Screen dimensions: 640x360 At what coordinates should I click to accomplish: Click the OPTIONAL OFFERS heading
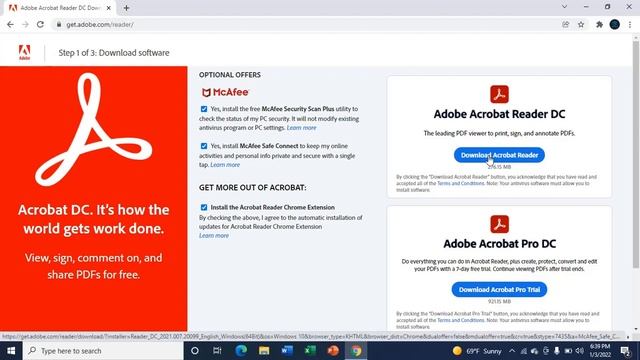coord(230,75)
